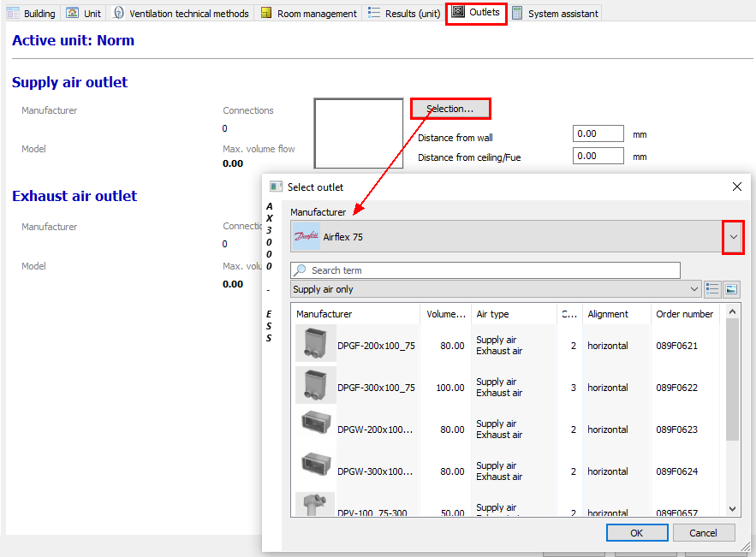Switch to the Building tab

(x=32, y=13)
